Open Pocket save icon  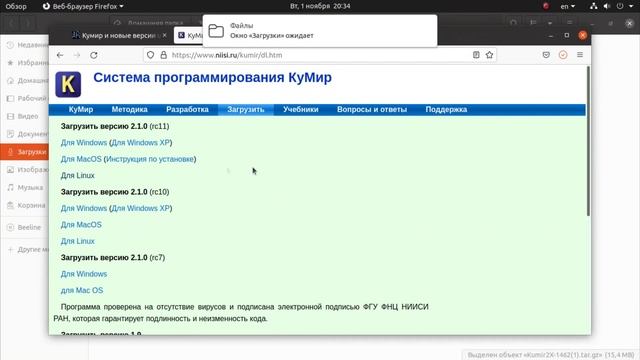(546, 55)
